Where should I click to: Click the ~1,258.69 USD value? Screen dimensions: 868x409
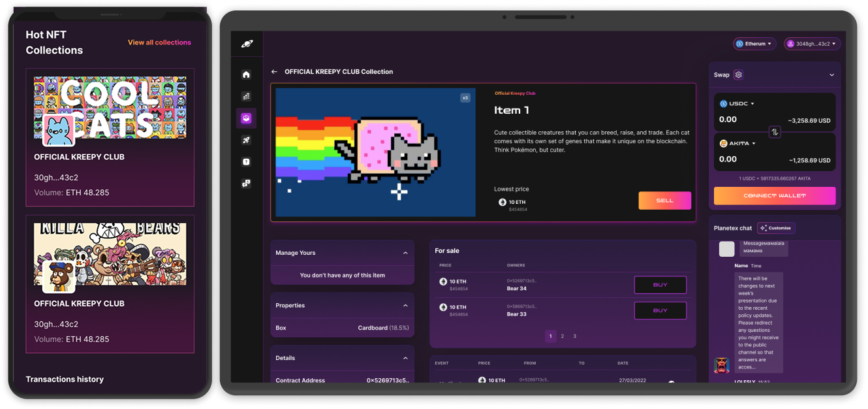[809, 160]
